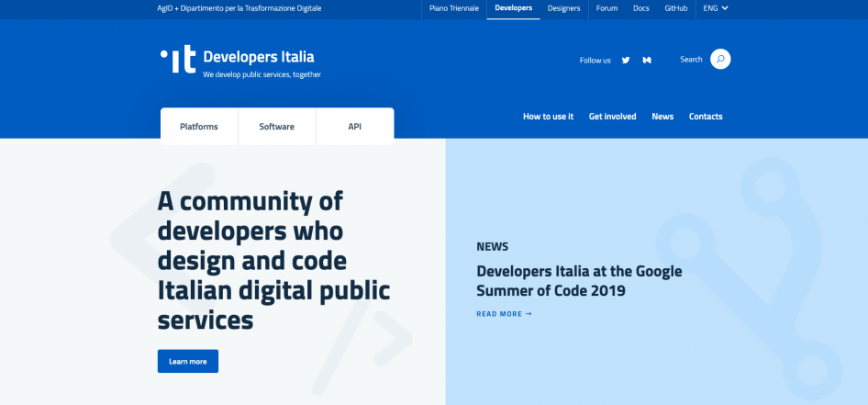
Task: Go to the News navigation link
Action: 662,117
